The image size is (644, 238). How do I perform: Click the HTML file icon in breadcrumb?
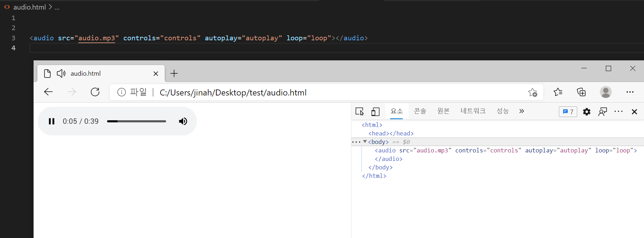(x=7, y=7)
